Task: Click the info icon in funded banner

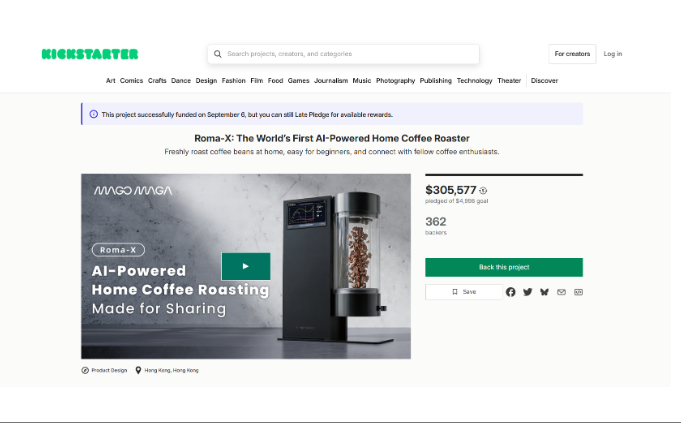Action: click(93, 114)
